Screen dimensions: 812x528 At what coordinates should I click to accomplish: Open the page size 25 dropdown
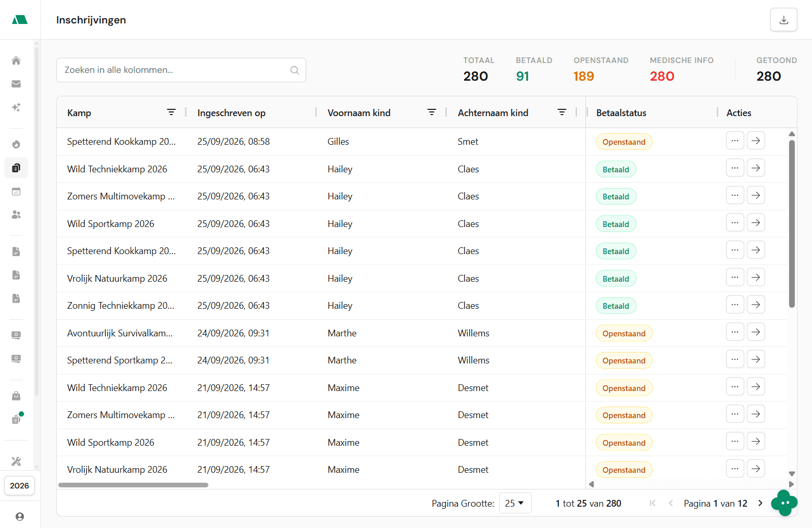pos(515,503)
